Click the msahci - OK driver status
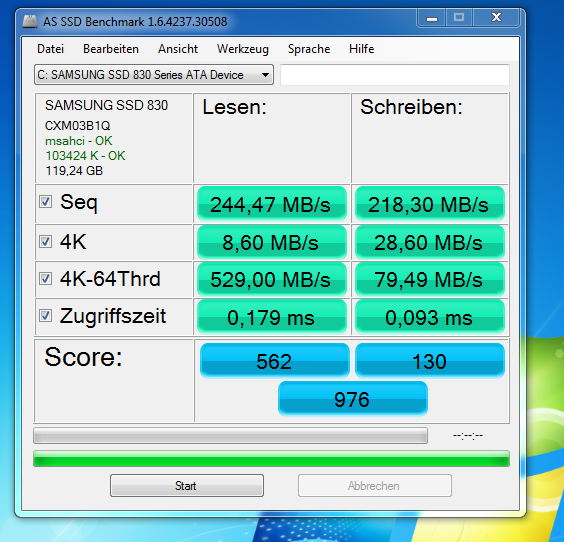This screenshot has height=542, width=564. point(78,141)
